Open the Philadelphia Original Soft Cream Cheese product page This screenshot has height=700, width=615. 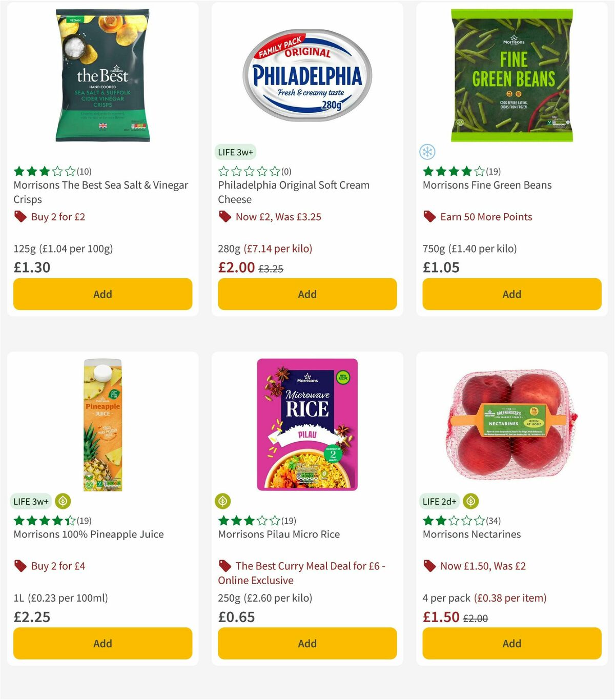click(x=293, y=192)
